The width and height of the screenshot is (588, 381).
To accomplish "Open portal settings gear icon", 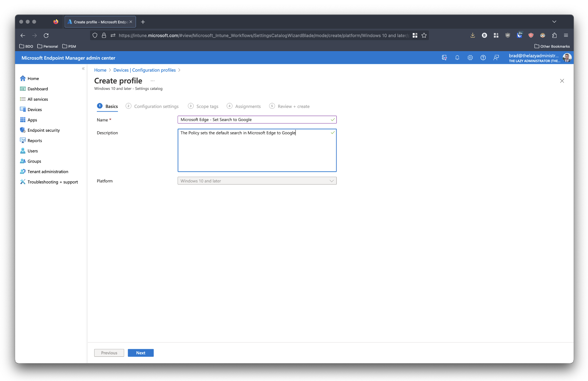I will click(x=470, y=58).
